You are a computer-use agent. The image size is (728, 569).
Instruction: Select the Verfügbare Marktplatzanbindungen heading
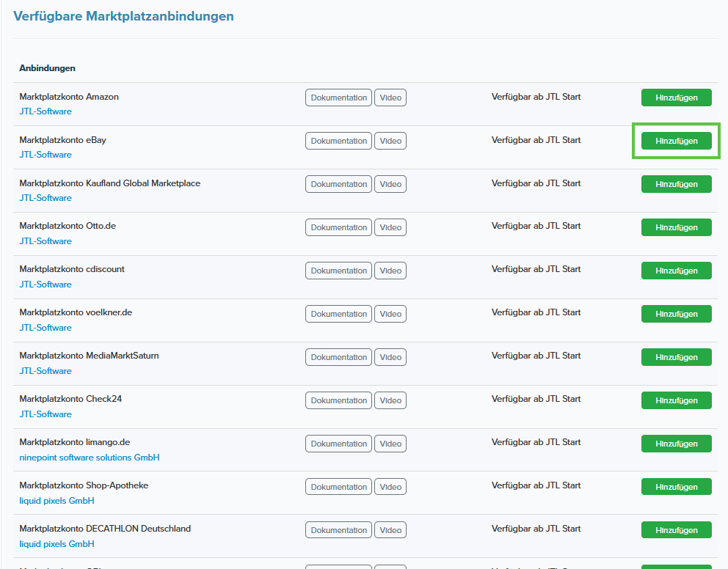coord(123,16)
